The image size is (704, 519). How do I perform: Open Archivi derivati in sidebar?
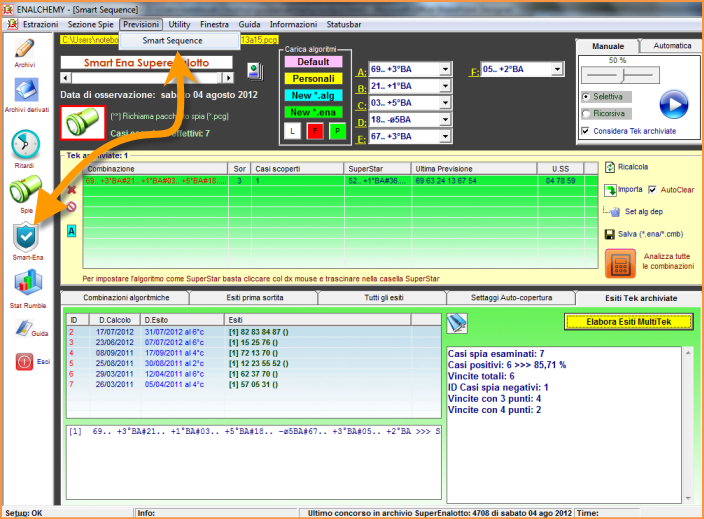click(x=26, y=90)
